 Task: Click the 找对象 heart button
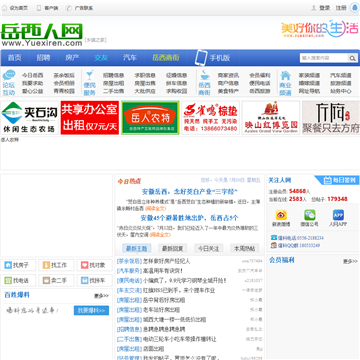[x=95, y=265]
